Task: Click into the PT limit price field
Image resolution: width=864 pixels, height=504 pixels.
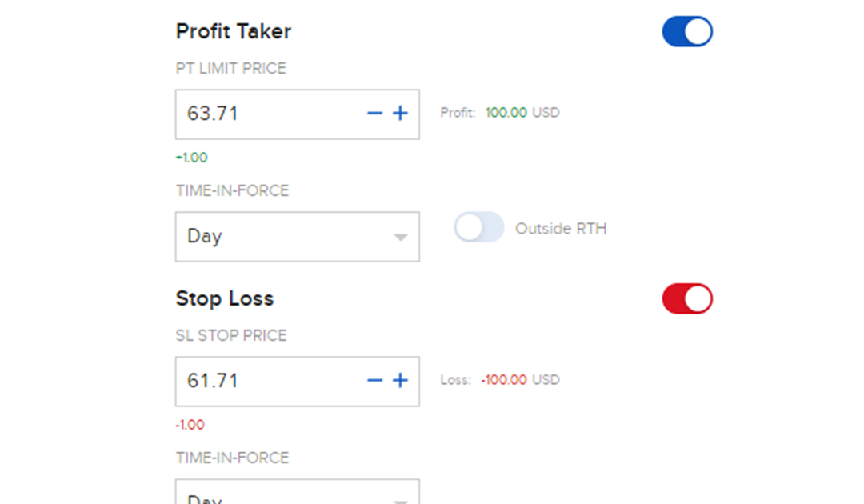Action: 264,114
